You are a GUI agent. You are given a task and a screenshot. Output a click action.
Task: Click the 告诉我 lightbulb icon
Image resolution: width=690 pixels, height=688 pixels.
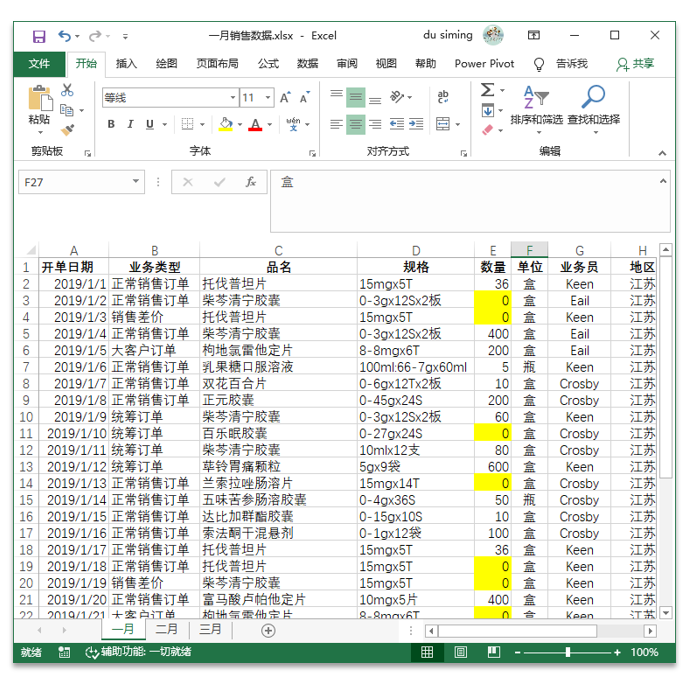(x=539, y=64)
